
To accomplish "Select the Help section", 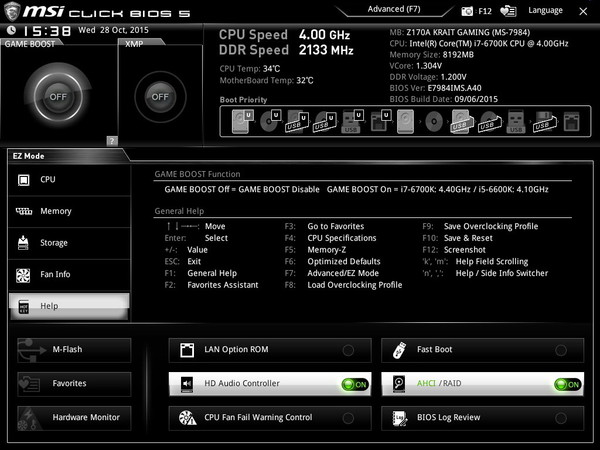I will [x=69, y=306].
